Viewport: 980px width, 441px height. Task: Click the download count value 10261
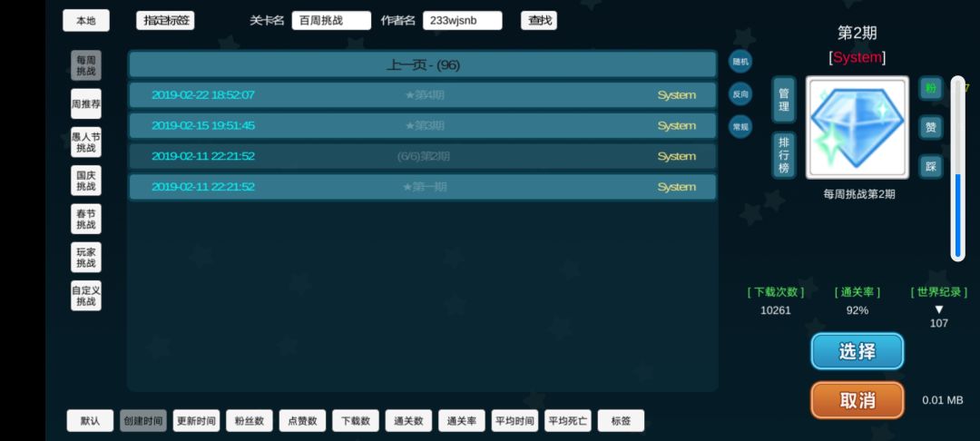tap(776, 310)
